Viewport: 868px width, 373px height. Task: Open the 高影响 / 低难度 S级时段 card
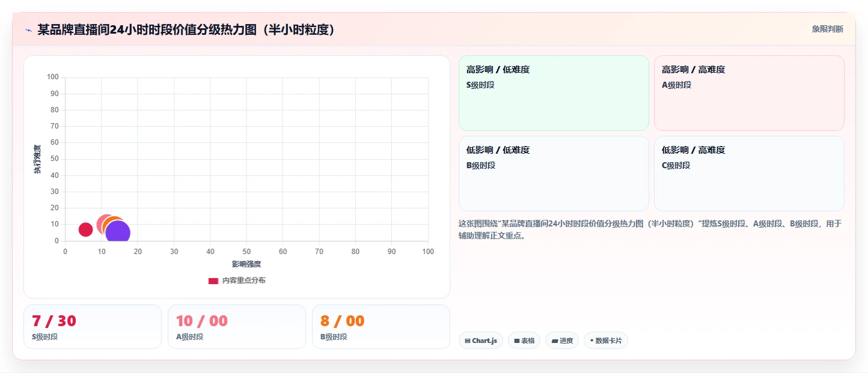(x=554, y=93)
